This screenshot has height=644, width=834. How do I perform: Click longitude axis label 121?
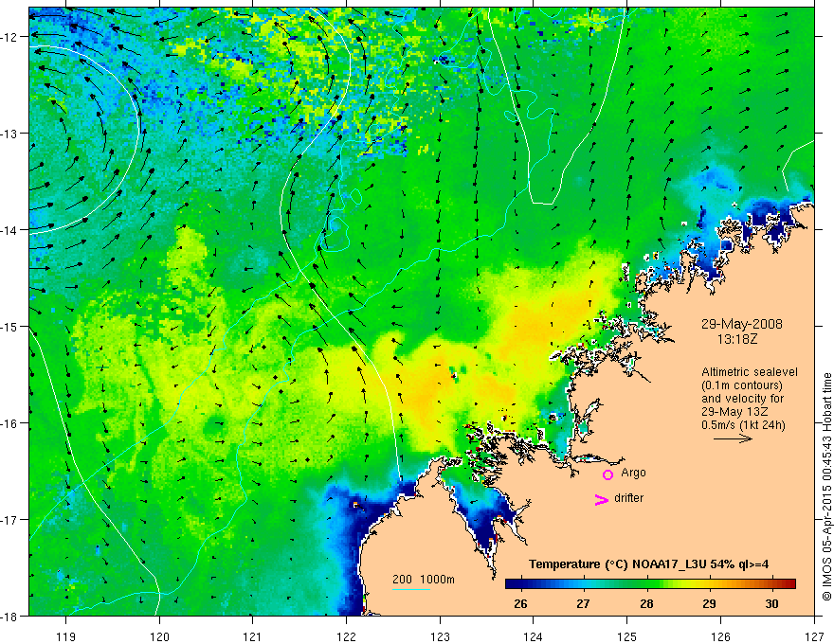click(x=253, y=636)
